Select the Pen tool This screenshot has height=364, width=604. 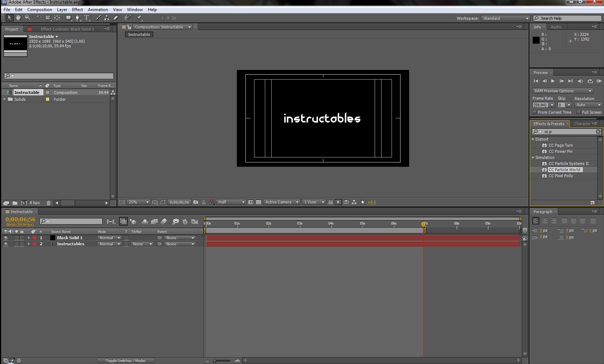pyautogui.click(x=77, y=18)
